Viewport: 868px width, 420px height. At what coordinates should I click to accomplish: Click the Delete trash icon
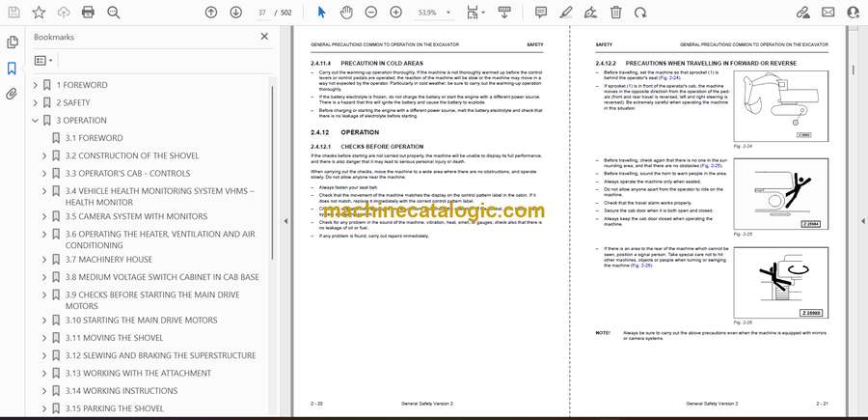point(615,13)
